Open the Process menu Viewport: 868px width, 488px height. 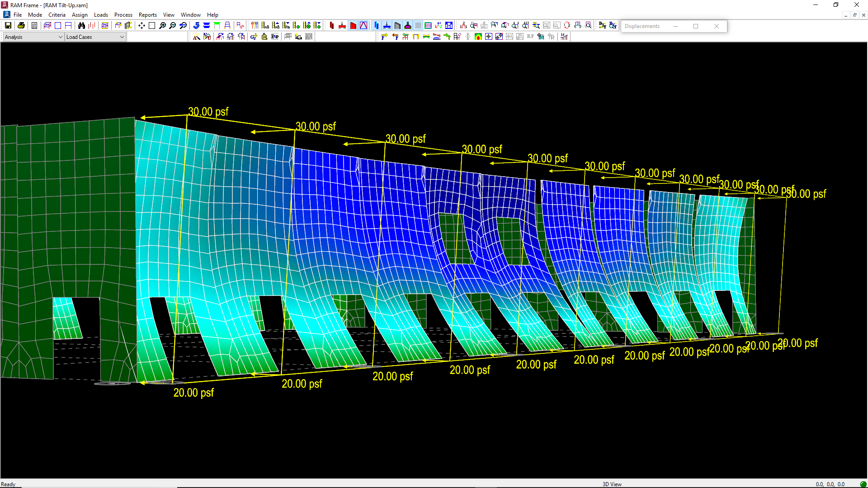123,15
